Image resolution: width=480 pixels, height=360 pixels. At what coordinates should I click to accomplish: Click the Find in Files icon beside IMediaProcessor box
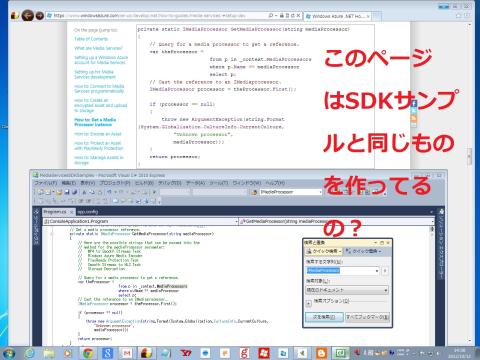pos(254,192)
